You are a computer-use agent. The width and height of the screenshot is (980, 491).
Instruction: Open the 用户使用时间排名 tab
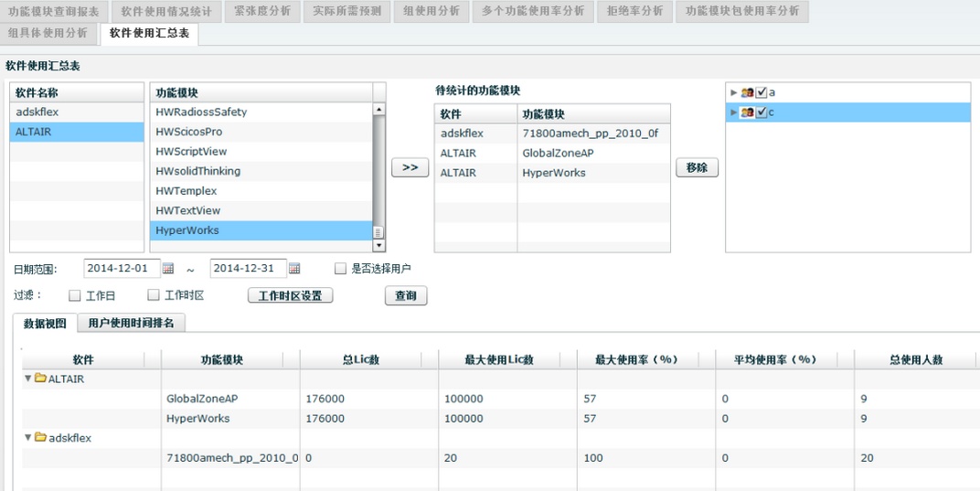pos(131,323)
